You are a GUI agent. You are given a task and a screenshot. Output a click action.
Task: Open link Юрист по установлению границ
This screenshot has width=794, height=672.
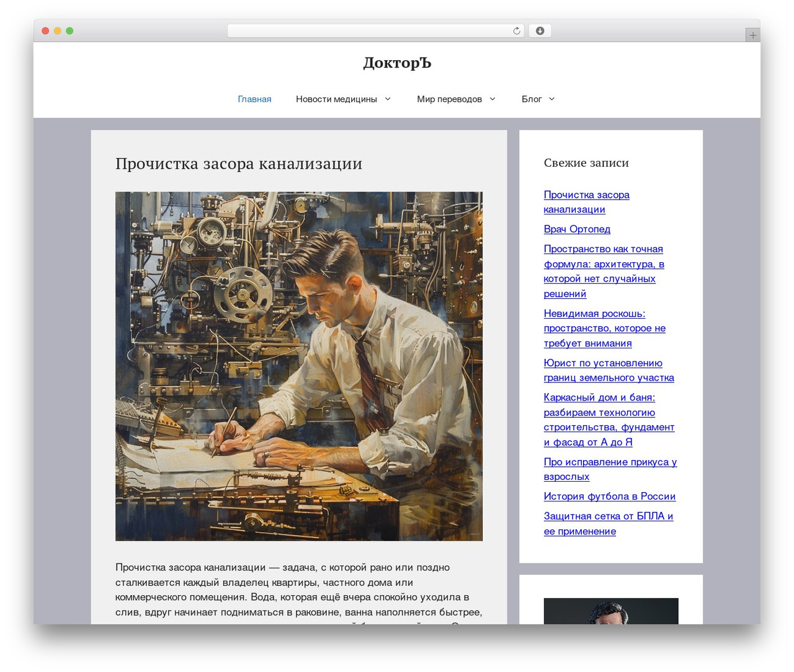[609, 370]
